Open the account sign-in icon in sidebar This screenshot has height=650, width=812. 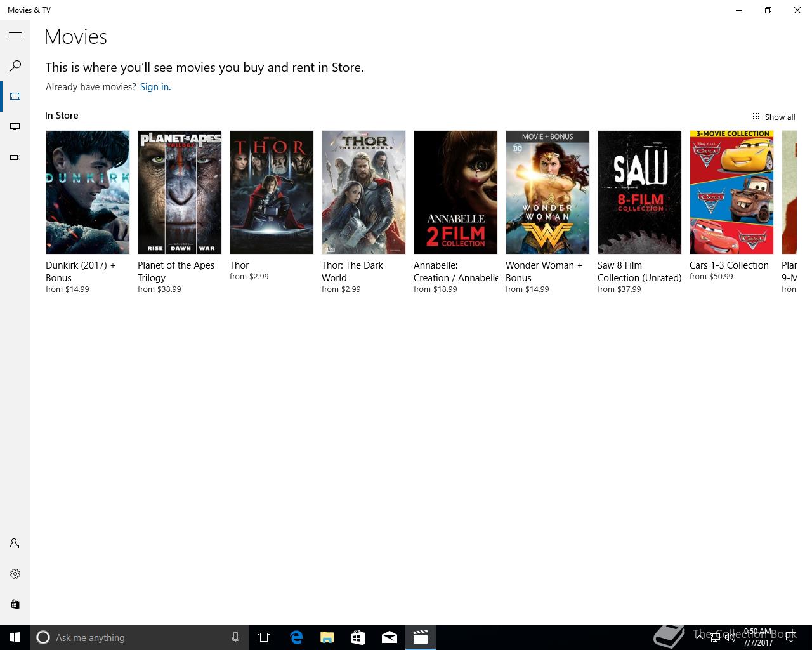[15, 543]
